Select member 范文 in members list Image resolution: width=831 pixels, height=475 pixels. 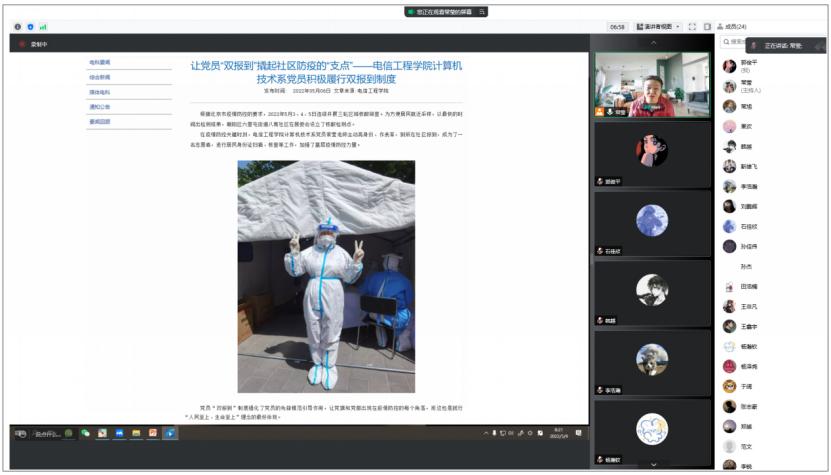click(x=771, y=447)
